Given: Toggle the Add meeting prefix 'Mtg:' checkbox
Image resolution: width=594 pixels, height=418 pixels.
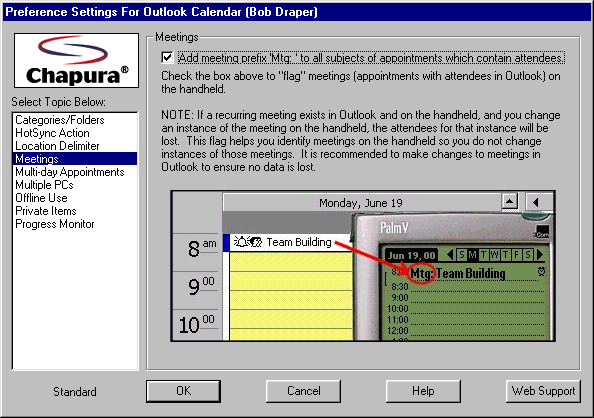Looking at the screenshot, I should (x=167, y=58).
